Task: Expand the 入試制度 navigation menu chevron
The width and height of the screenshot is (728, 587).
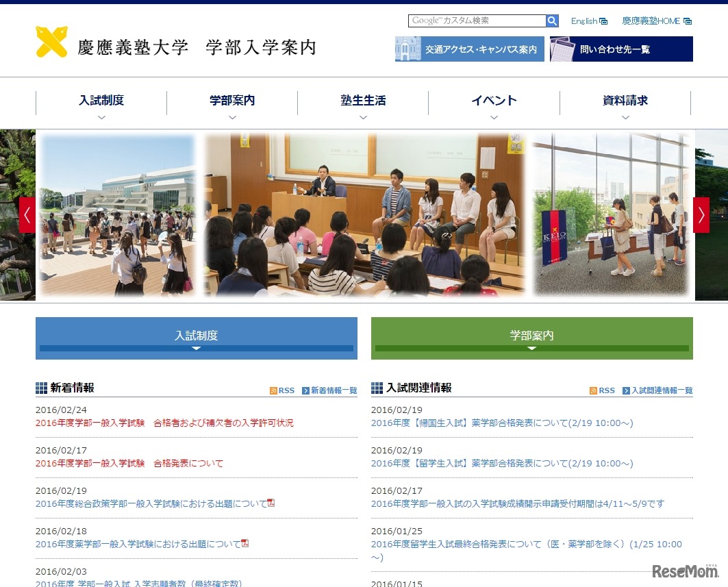Action: (x=101, y=118)
